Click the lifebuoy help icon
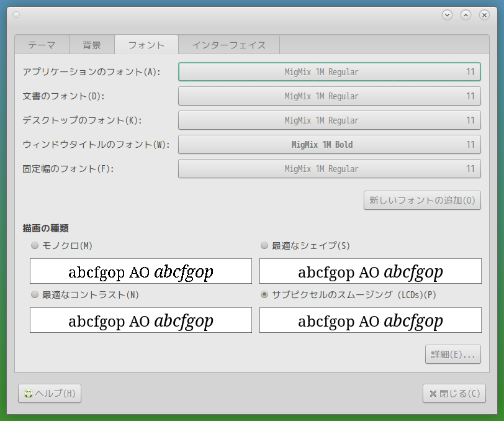504x421 pixels. [29, 394]
